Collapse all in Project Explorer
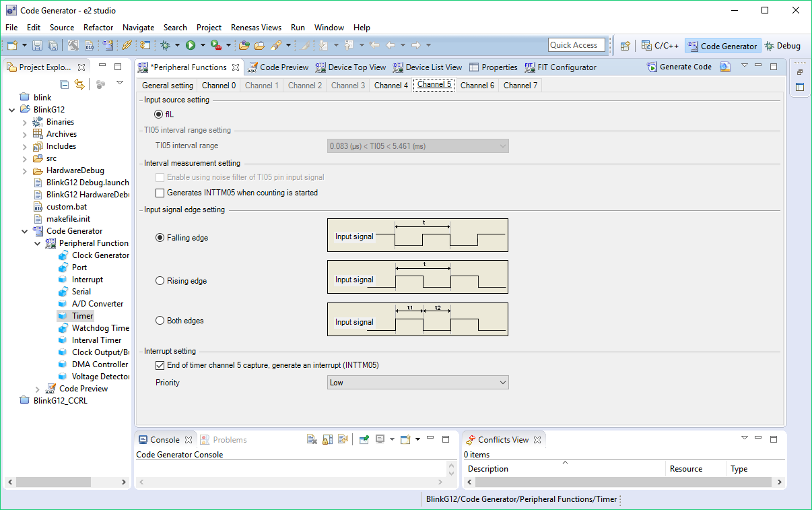 click(x=65, y=84)
